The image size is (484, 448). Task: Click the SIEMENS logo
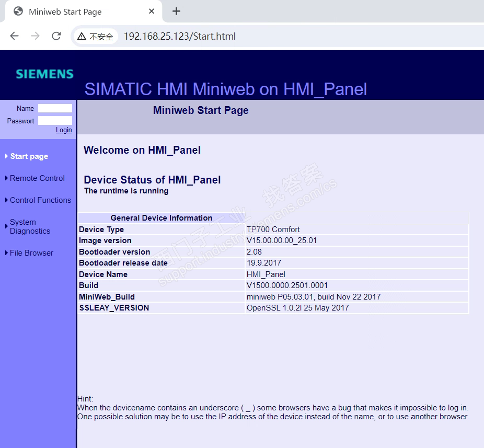click(x=45, y=74)
